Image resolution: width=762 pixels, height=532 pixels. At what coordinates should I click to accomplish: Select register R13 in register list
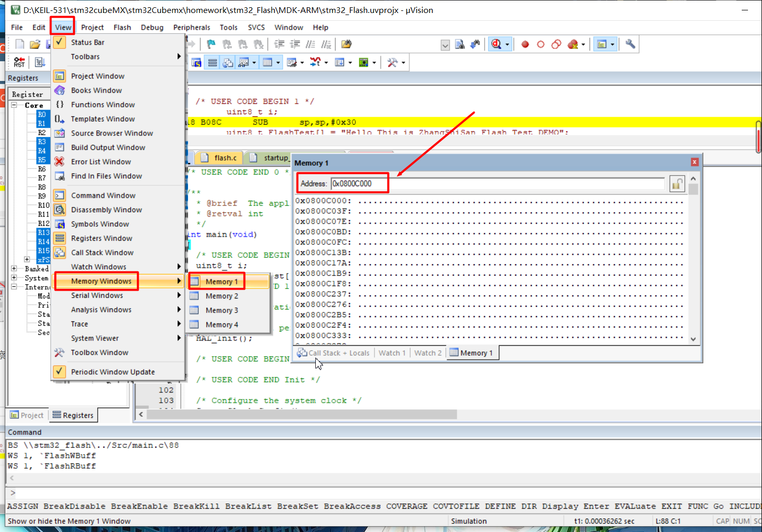(43, 233)
